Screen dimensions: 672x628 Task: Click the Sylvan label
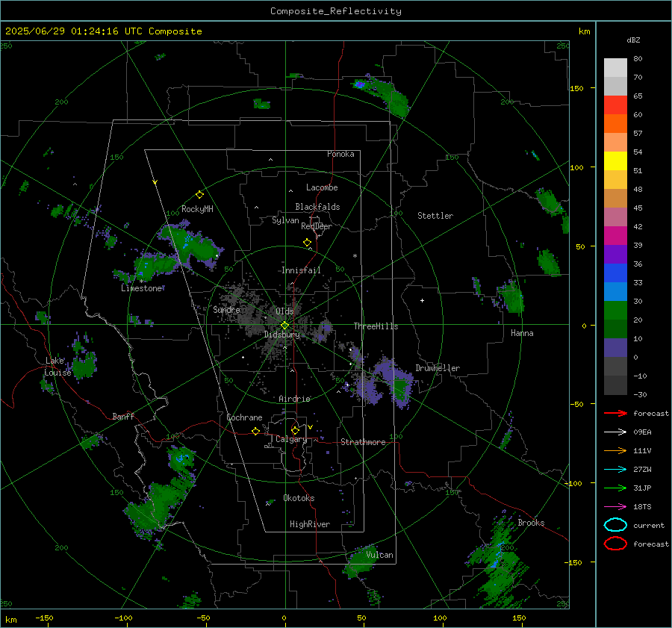(285, 220)
